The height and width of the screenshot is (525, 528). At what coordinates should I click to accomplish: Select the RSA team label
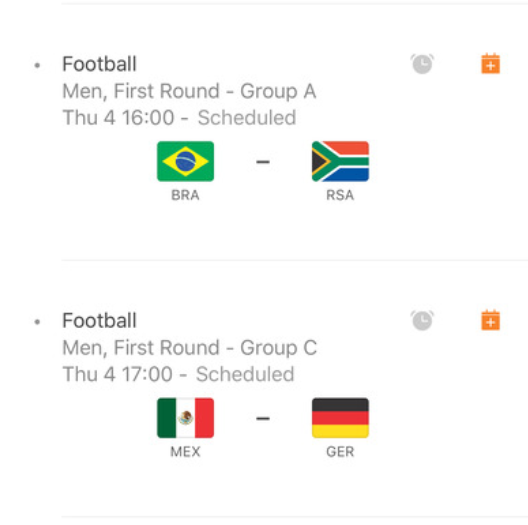point(340,195)
